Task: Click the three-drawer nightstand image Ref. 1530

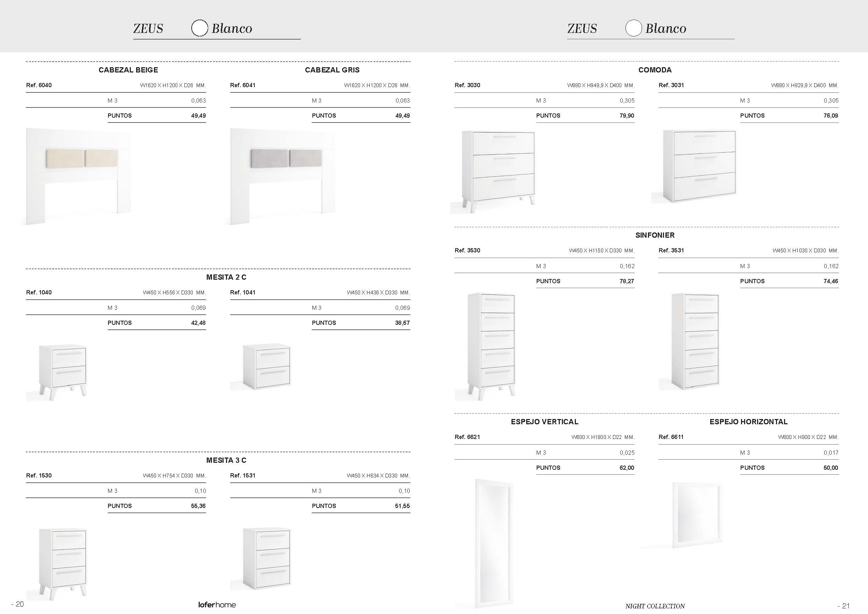Action: point(63,564)
